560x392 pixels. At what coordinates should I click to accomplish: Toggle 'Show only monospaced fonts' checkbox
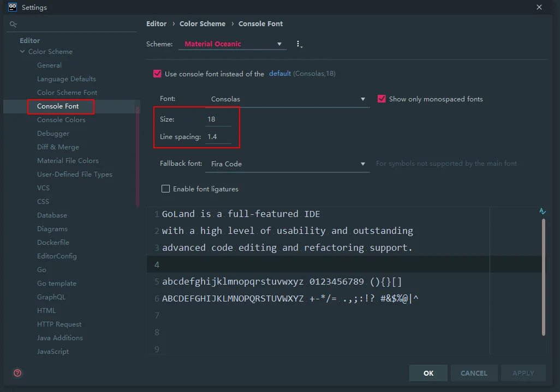382,99
